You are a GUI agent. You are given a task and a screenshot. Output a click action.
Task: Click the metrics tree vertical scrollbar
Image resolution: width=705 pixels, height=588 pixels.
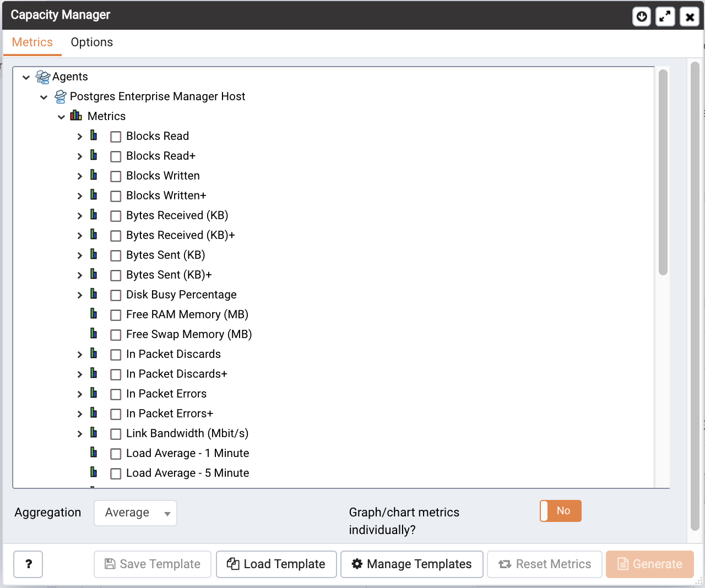(663, 172)
